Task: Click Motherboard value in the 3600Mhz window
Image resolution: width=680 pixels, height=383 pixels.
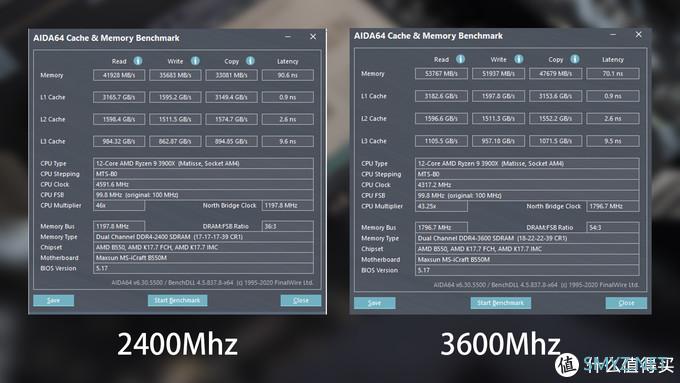Action: (527, 259)
